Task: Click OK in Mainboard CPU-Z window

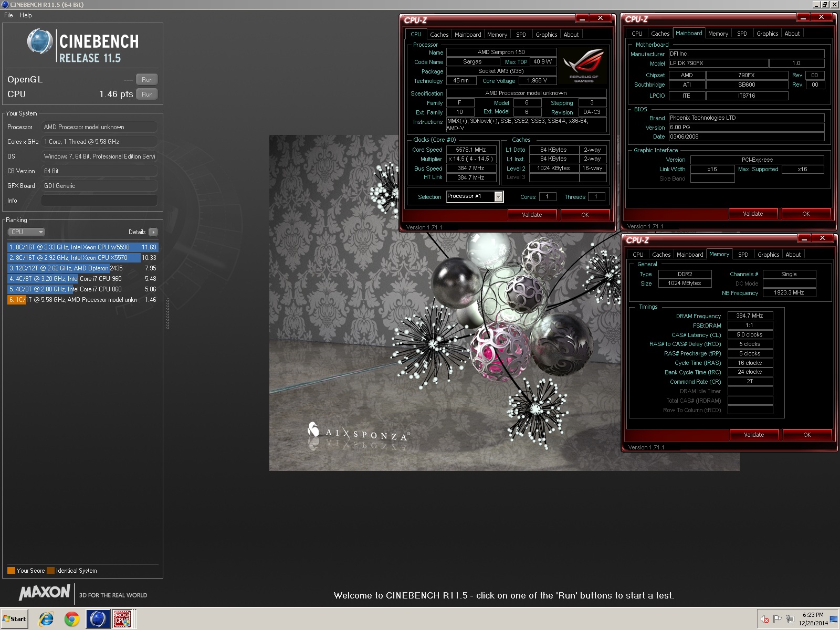Action: [x=806, y=214]
